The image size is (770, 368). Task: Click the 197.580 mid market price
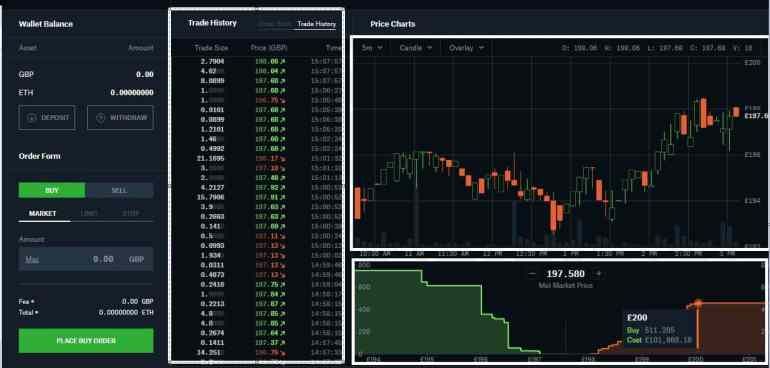[x=565, y=274]
